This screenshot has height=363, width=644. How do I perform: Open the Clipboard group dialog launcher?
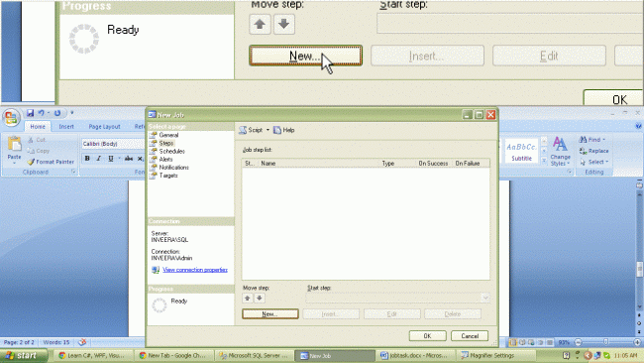tap(73, 172)
